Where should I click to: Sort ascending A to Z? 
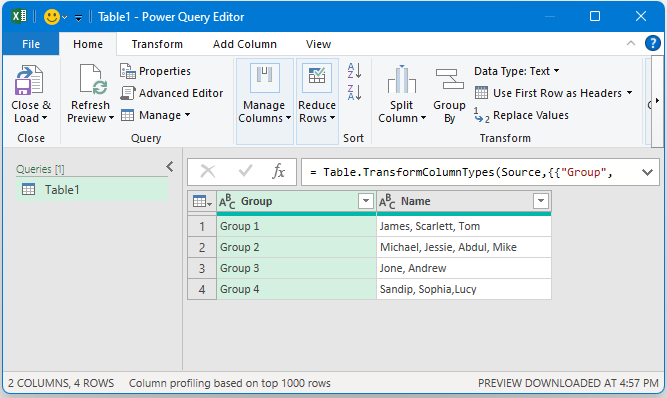click(354, 71)
